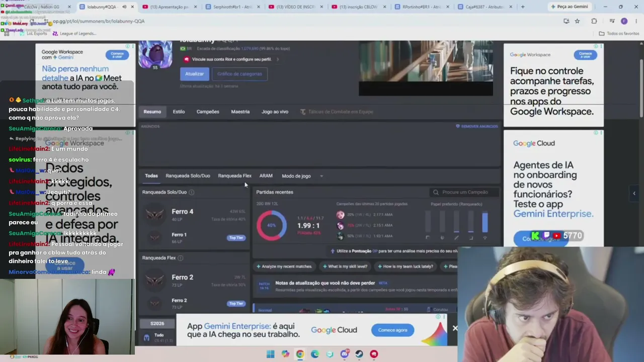Viewport: 644px width, 362px height.
Task: Click the 'Comece agora' button in bottom ad
Action: click(392, 330)
